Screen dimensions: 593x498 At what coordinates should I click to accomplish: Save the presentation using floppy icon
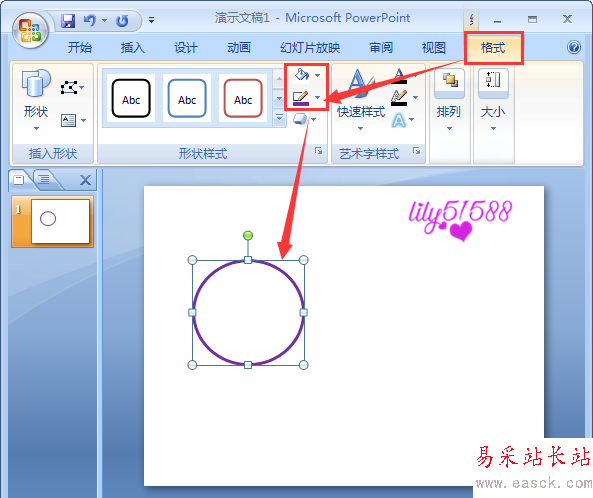pos(68,20)
